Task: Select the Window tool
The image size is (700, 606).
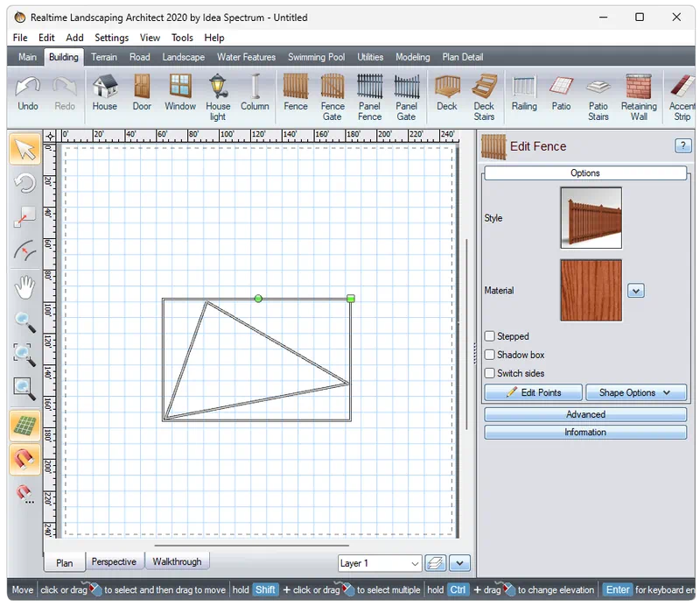Action: click(x=180, y=95)
